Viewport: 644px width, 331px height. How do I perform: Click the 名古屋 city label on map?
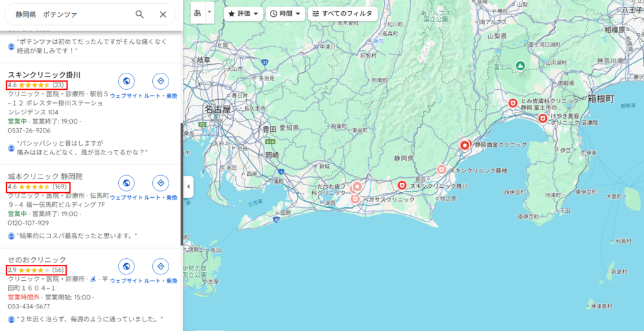pyautogui.click(x=218, y=110)
